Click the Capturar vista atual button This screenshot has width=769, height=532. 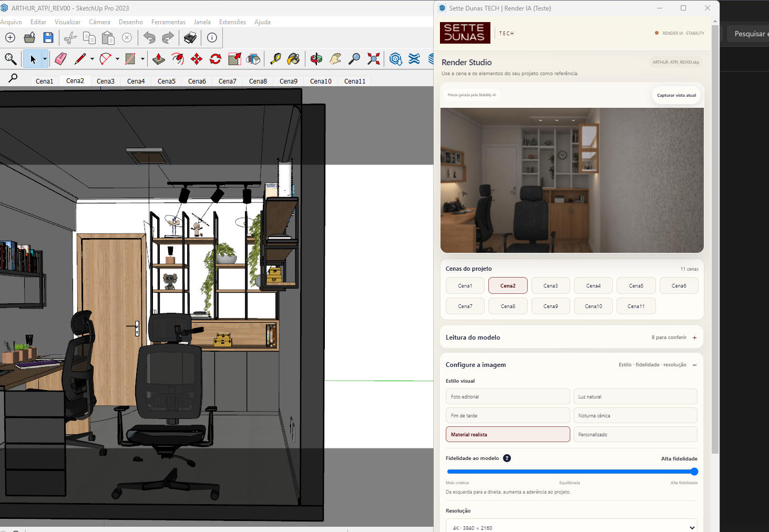click(x=676, y=95)
